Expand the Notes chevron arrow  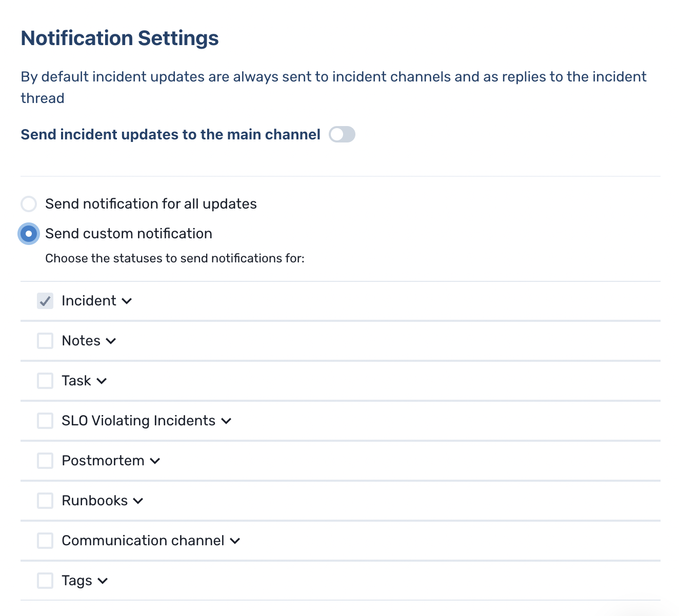click(111, 341)
